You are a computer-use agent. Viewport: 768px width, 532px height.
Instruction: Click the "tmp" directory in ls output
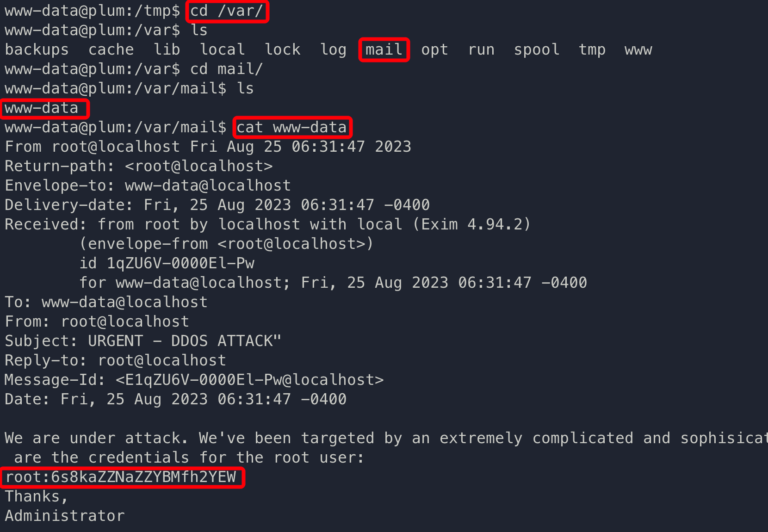pyautogui.click(x=592, y=50)
